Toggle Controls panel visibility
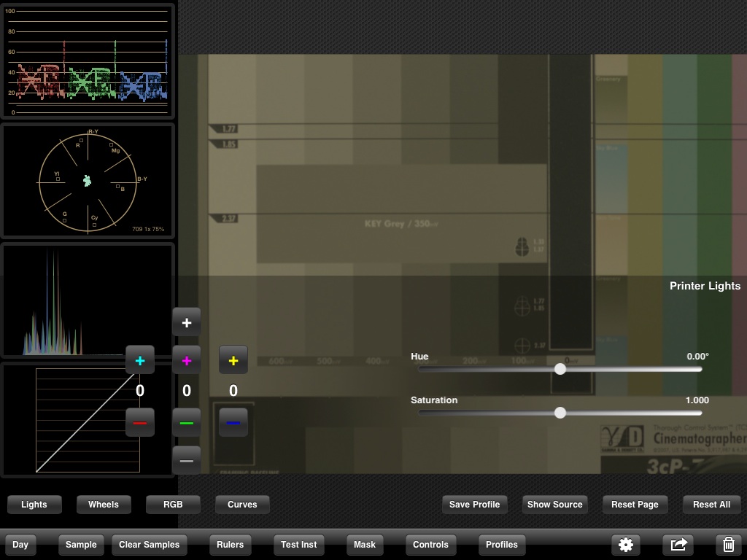 click(x=430, y=544)
